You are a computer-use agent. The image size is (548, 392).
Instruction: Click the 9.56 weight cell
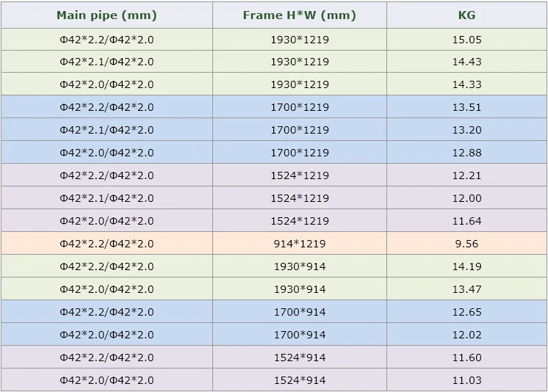coord(466,244)
